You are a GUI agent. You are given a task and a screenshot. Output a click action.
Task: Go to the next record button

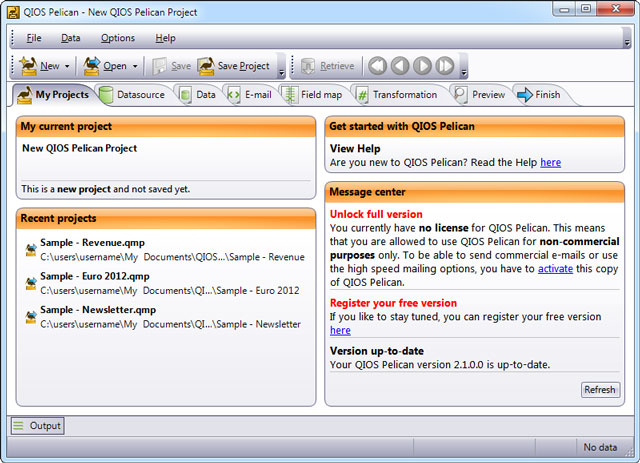[x=422, y=66]
